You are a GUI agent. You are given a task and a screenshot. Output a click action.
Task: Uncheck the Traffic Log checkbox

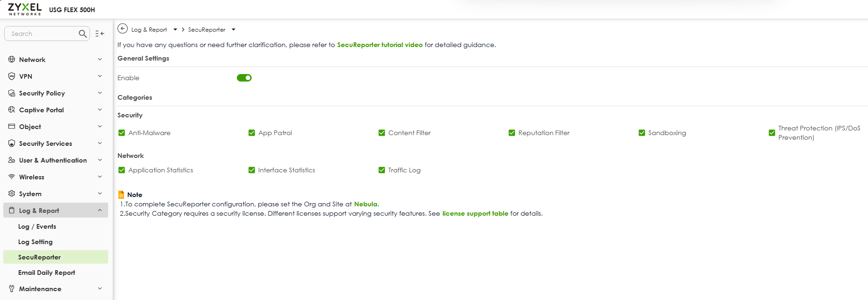(382, 170)
